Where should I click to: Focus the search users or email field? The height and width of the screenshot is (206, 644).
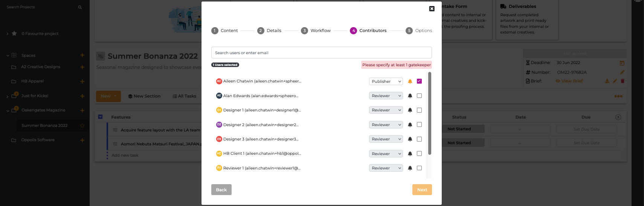[x=321, y=53]
